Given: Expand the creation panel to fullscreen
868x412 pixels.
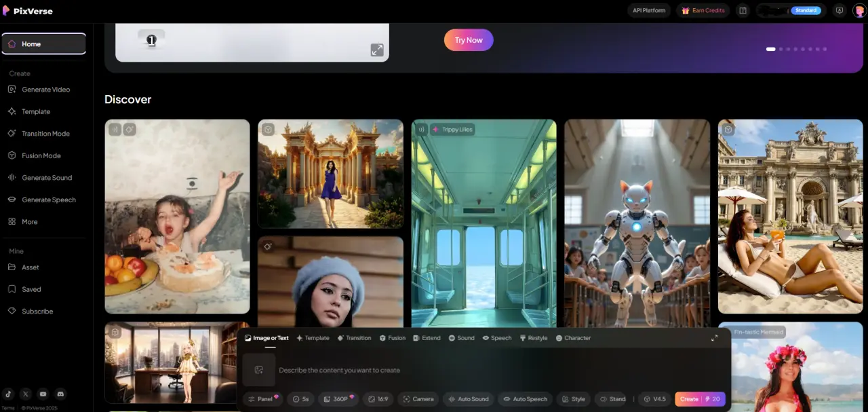Looking at the screenshot, I should click(714, 338).
